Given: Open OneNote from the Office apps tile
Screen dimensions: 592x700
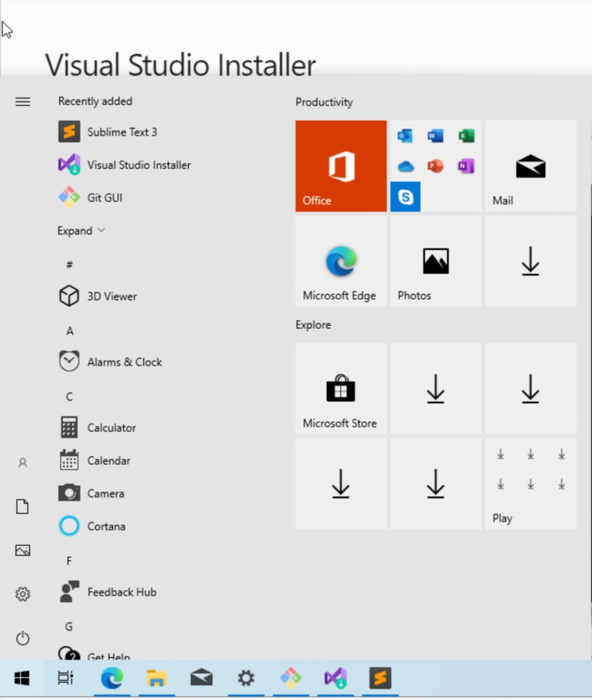Looking at the screenshot, I should pos(466,166).
